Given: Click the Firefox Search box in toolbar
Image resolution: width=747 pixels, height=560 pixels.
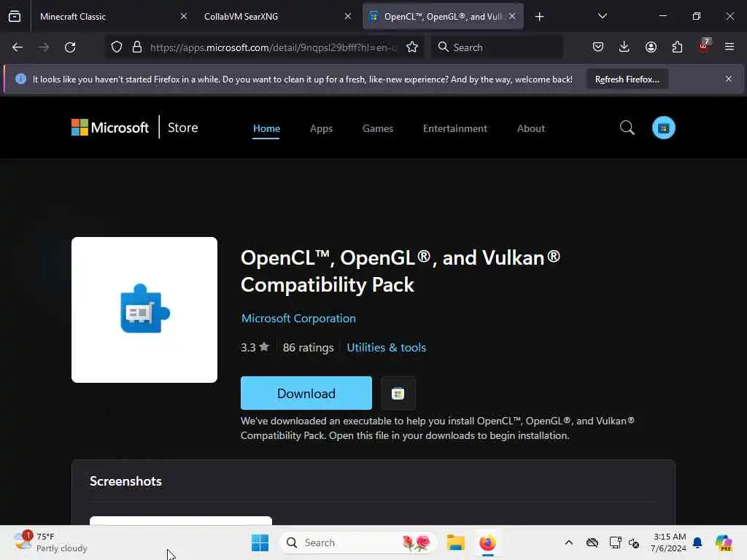Looking at the screenshot, I should click(497, 47).
